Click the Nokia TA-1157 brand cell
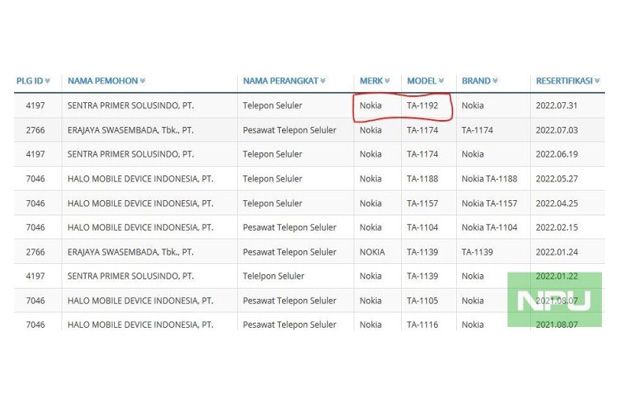Screen dimensions: 620x413 point(489,203)
